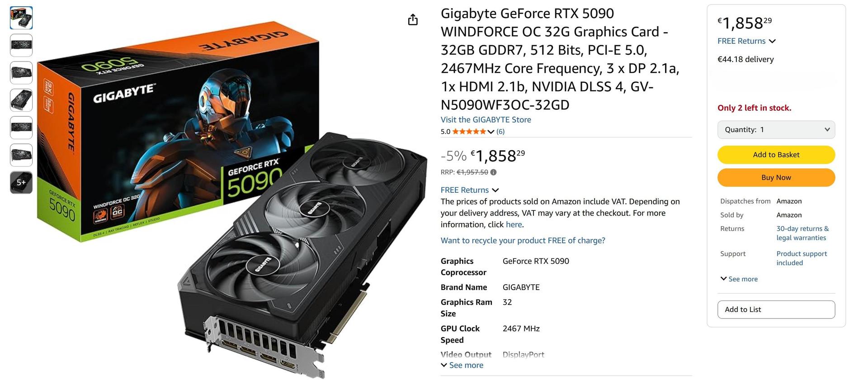
Task: Select the second product thumbnail
Action: [21, 45]
